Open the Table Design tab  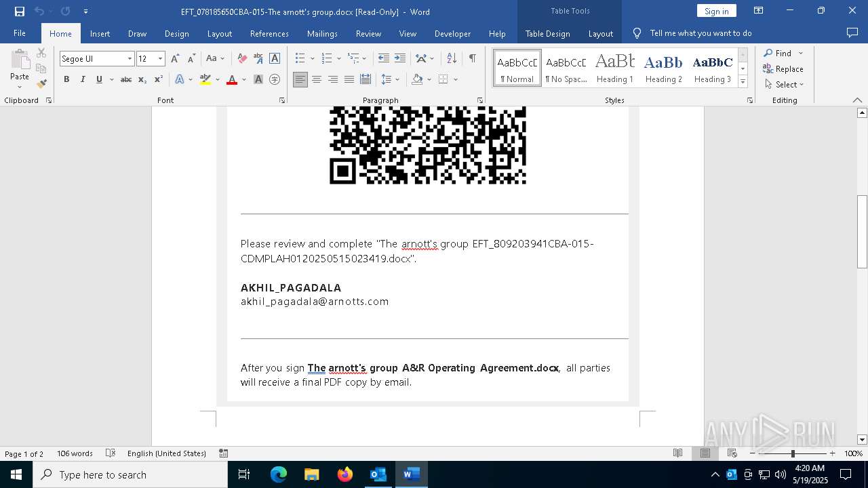click(547, 33)
